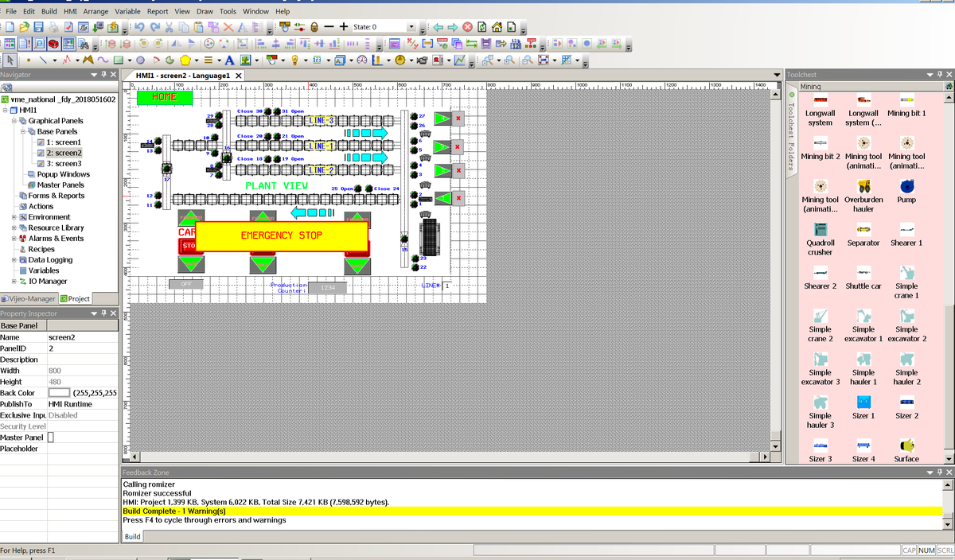Image resolution: width=955 pixels, height=560 pixels.
Task: Select the yellow polygon tool
Action: (185, 60)
